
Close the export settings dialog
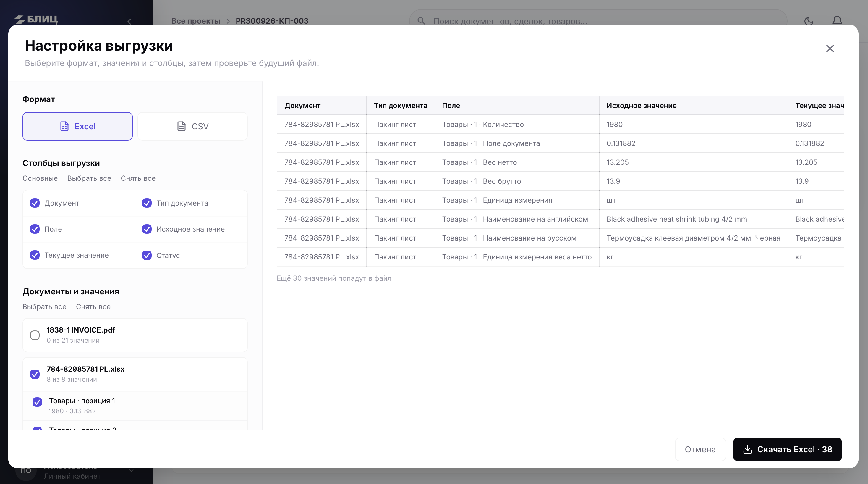tap(830, 49)
